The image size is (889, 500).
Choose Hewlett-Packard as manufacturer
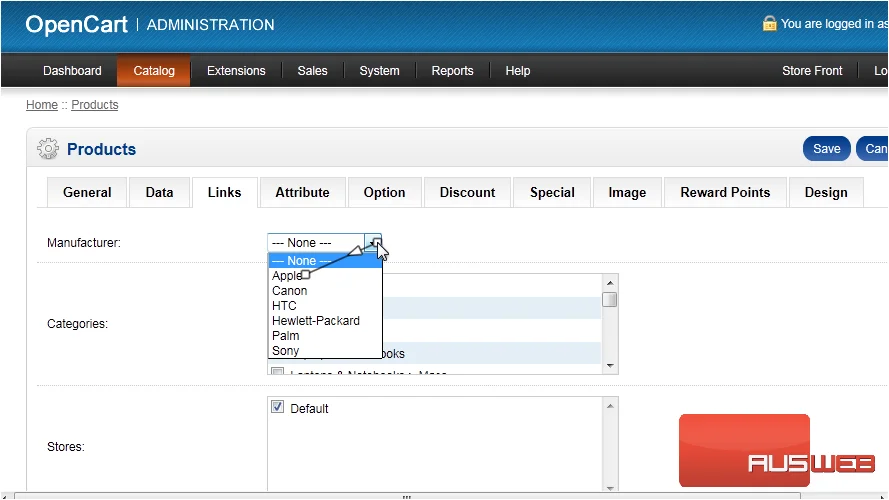point(325,321)
